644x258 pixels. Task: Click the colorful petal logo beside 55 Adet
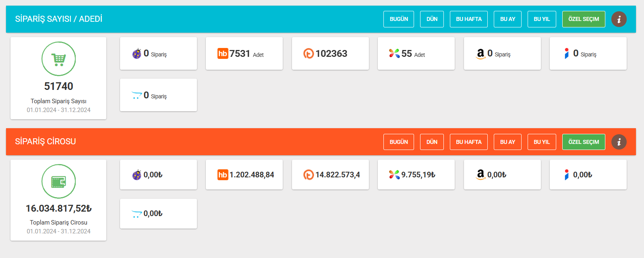(x=394, y=54)
